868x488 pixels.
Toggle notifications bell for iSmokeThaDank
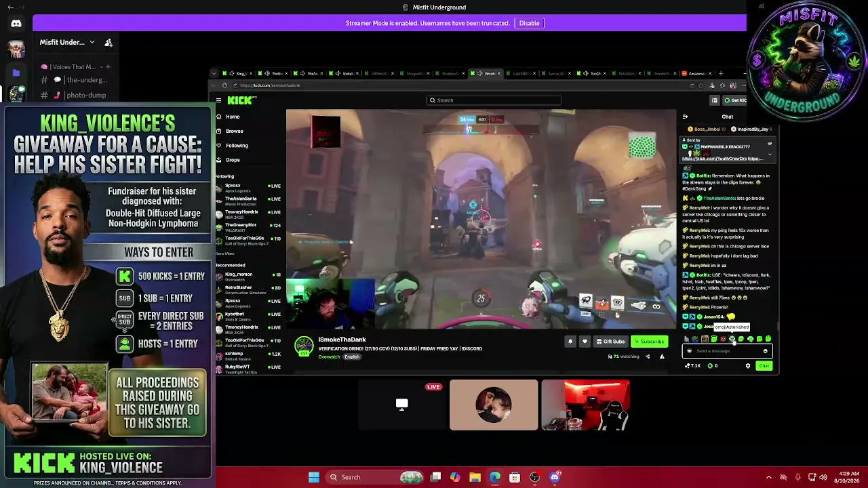(x=570, y=342)
